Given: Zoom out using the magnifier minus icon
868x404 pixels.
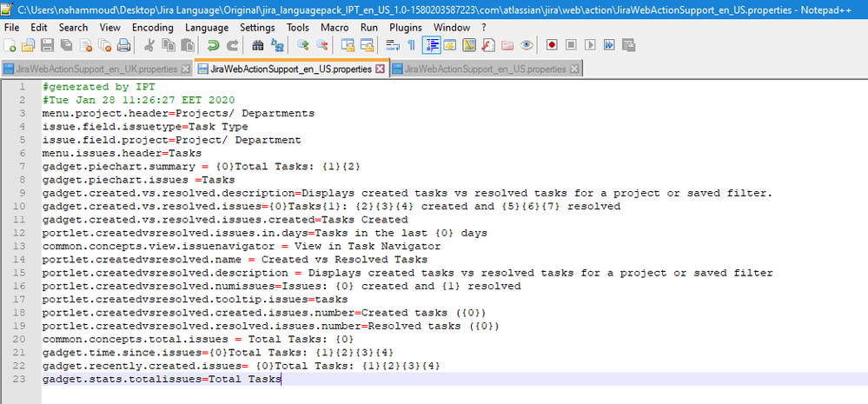Looking at the screenshot, I should coord(321,45).
